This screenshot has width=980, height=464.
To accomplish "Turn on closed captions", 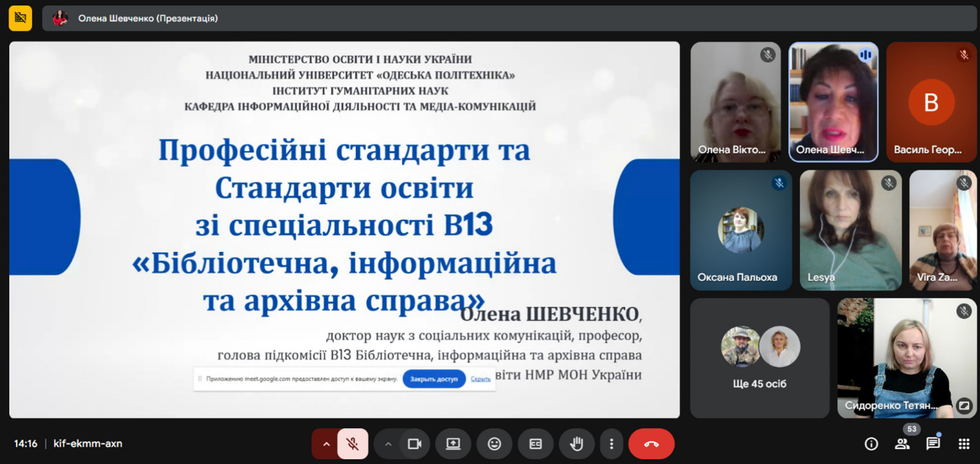I will [536, 444].
